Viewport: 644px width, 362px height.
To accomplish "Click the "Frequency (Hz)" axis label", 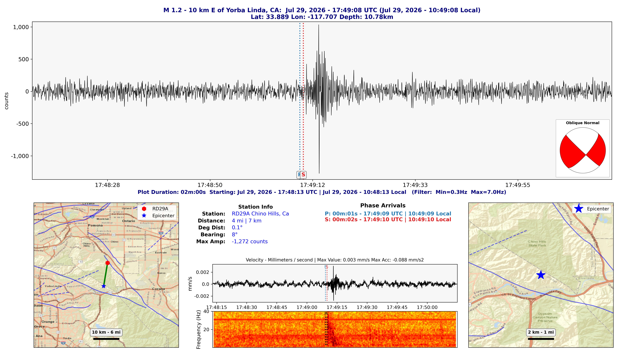I will point(199,329).
